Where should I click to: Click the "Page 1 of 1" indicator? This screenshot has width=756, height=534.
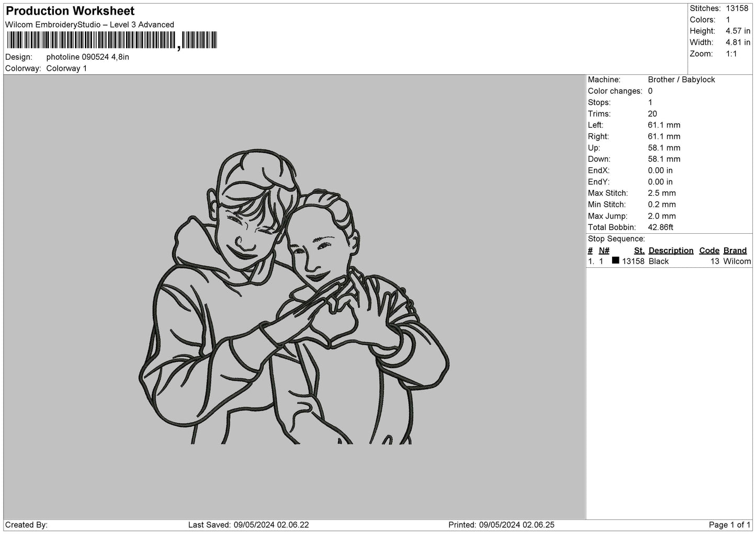[x=730, y=525]
